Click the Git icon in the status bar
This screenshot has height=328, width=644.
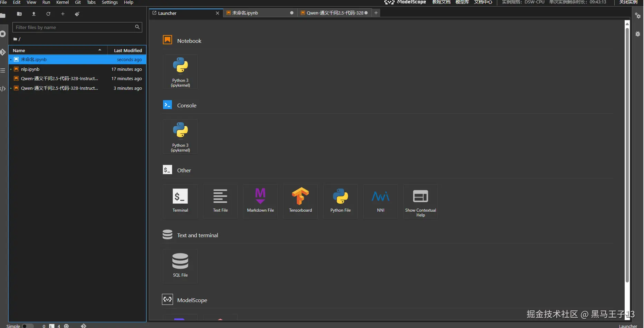(x=84, y=326)
